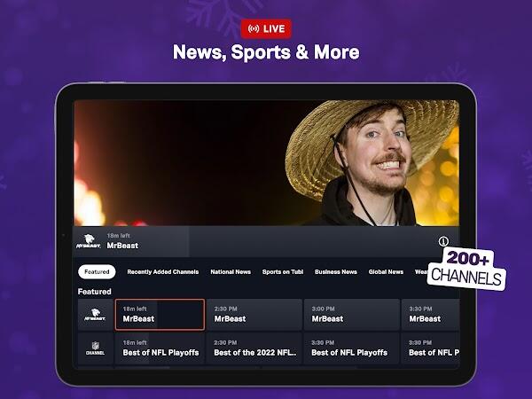This screenshot has width=532, height=399.
Task: Open 3:30 PM Best of NFL Playoffs tile beside the 2022 NFL program
Action: click(x=351, y=348)
